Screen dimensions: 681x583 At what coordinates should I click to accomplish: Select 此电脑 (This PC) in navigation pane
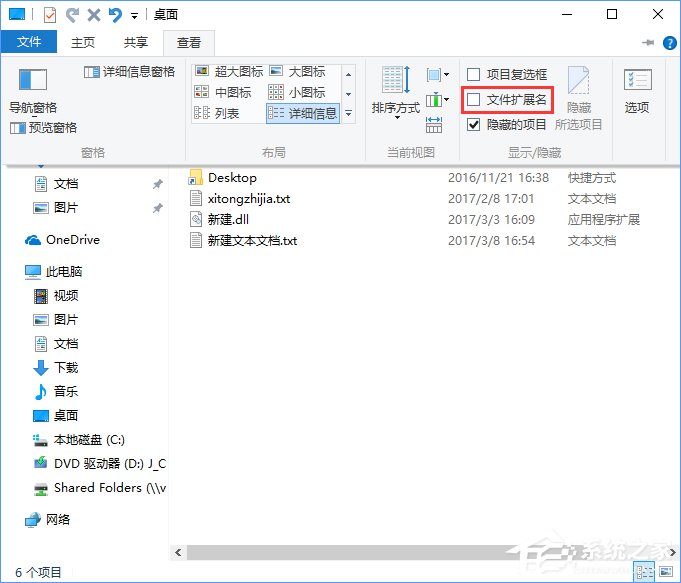[x=54, y=272]
